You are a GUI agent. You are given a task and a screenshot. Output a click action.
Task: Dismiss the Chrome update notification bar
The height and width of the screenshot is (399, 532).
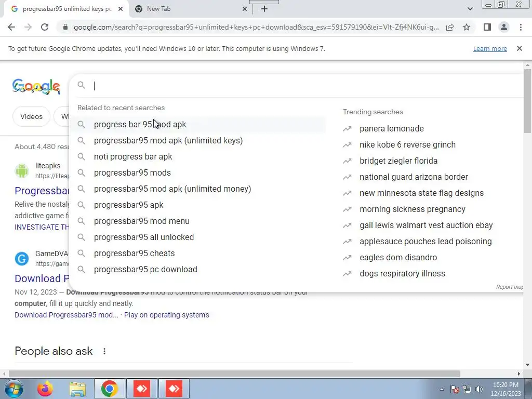pos(520,48)
